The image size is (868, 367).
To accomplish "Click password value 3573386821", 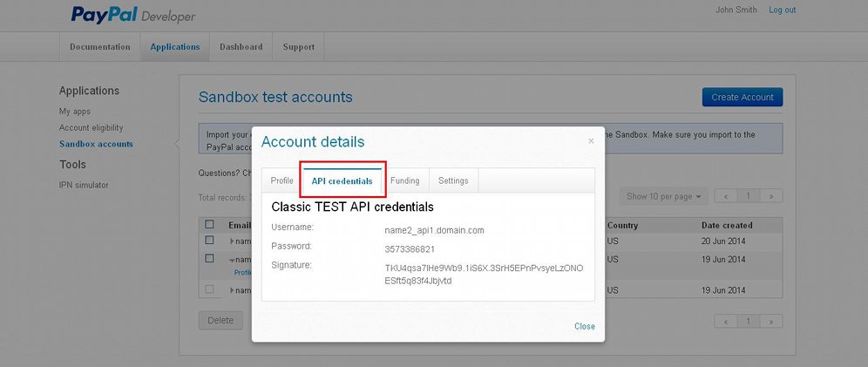I will [410, 249].
